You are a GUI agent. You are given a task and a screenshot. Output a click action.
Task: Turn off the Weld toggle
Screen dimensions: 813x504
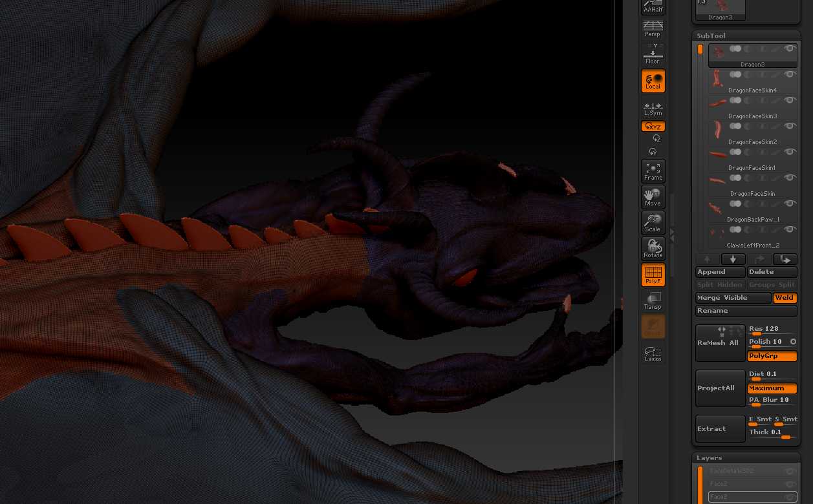pyautogui.click(x=785, y=298)
